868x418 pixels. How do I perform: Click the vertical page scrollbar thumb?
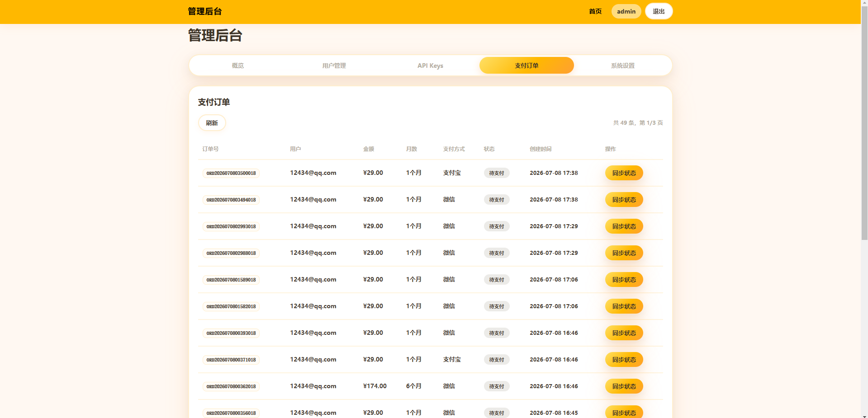coord(864,123)
